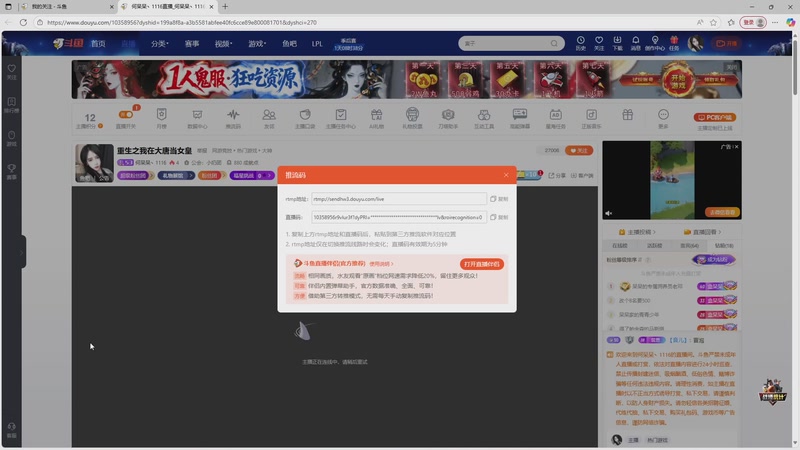The width and height of the screenshot is (800, 450).
Task: Expand the 分类 category menu
Action: (x=160, y=44)
